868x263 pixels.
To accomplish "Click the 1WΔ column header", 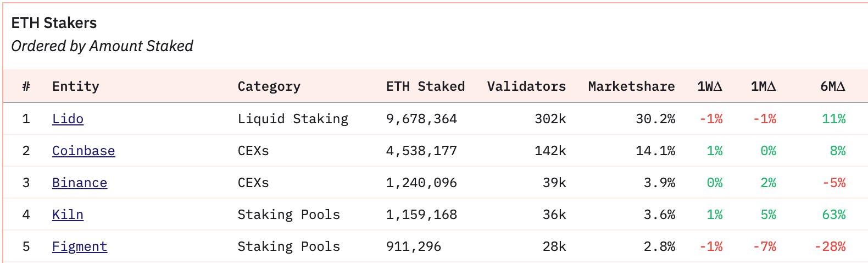I will click(x=710, y=86).
